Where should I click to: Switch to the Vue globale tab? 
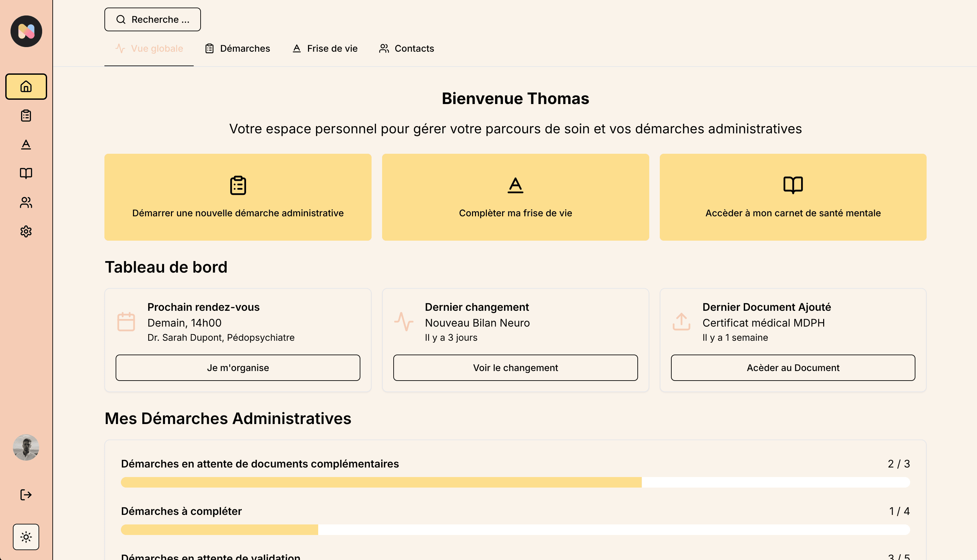coord(149,48)
